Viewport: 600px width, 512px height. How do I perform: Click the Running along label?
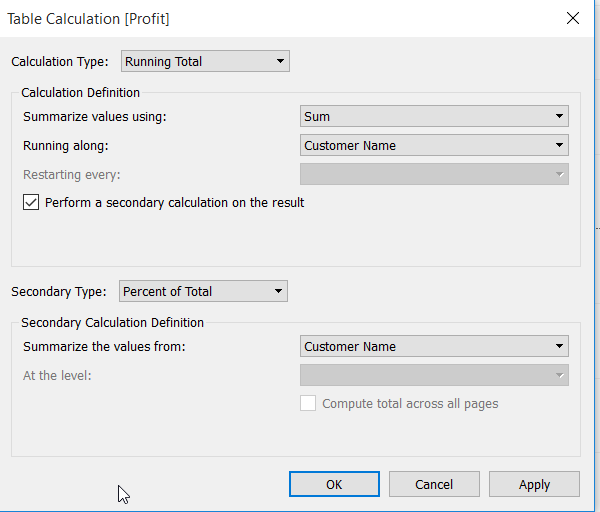66,146
